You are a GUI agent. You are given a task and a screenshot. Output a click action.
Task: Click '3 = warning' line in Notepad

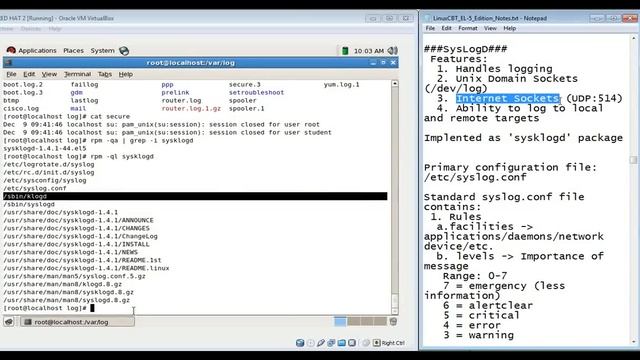point(478,335)
